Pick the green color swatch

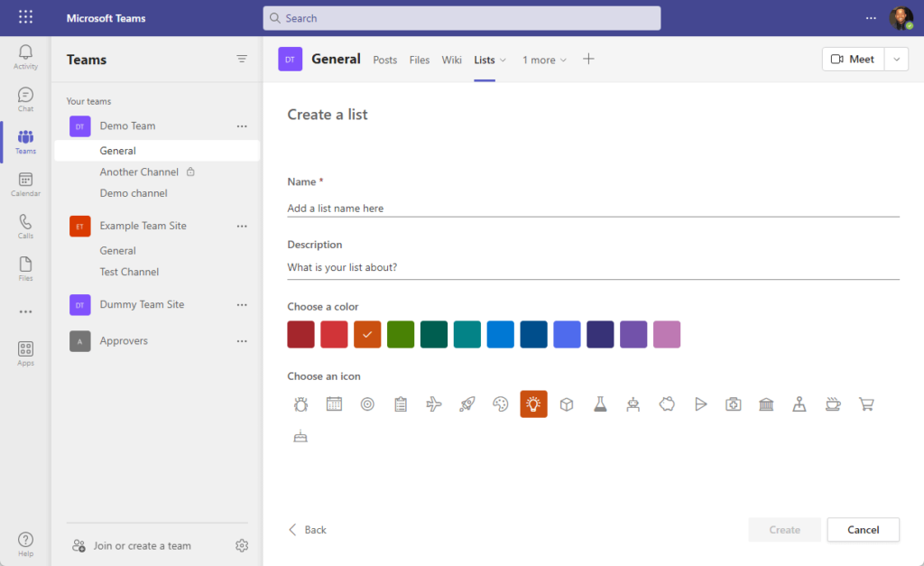[401, 334]
